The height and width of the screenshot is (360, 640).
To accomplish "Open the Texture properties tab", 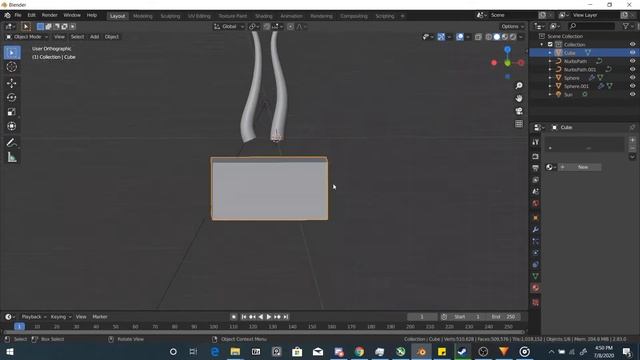I will click(536, 302).
